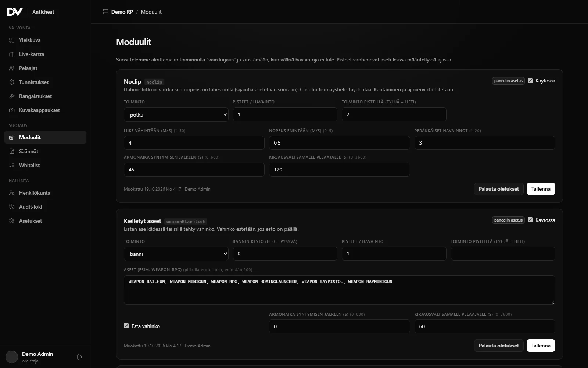Click the weapons list textarea

coord(339,290)
